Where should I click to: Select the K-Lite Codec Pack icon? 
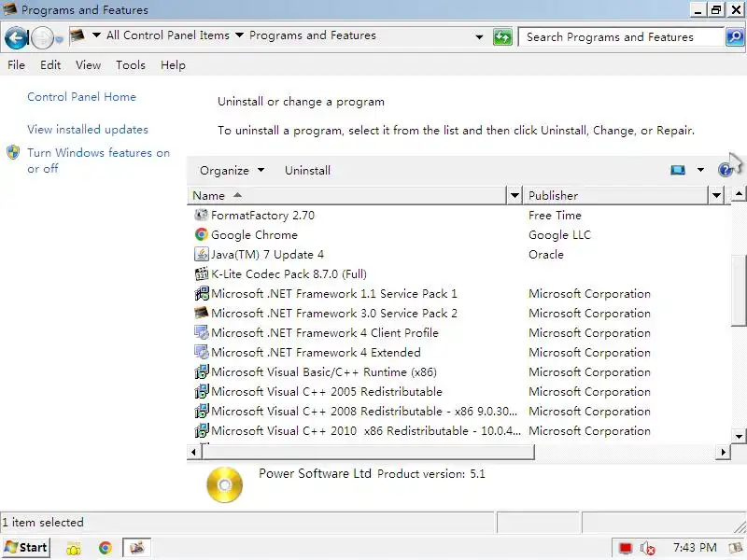pos(201,273)
